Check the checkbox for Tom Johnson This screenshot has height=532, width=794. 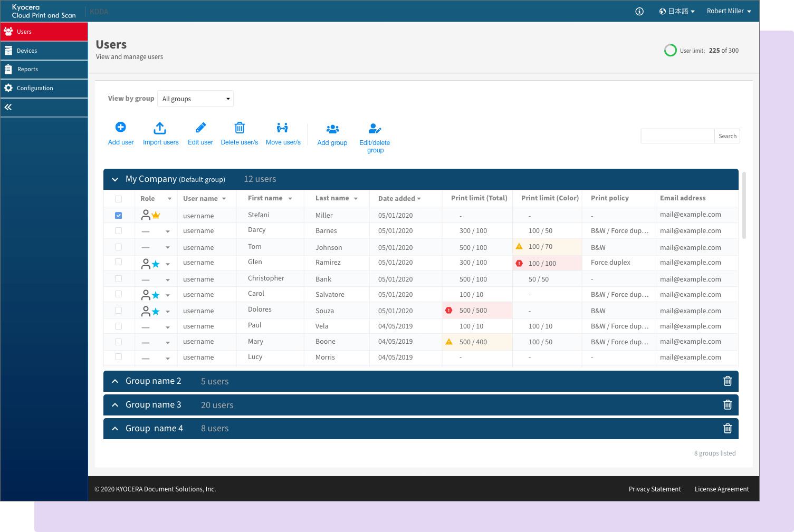click(118, 247)
